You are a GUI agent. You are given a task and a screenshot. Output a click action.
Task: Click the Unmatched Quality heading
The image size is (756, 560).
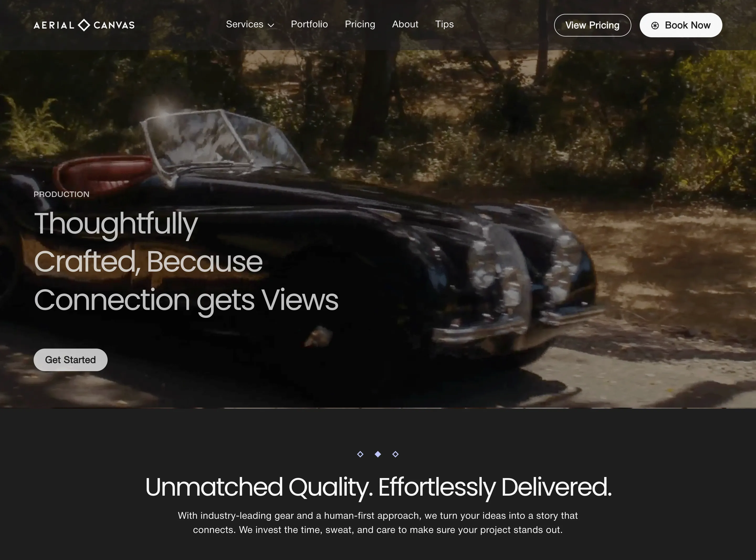[378, 487]
